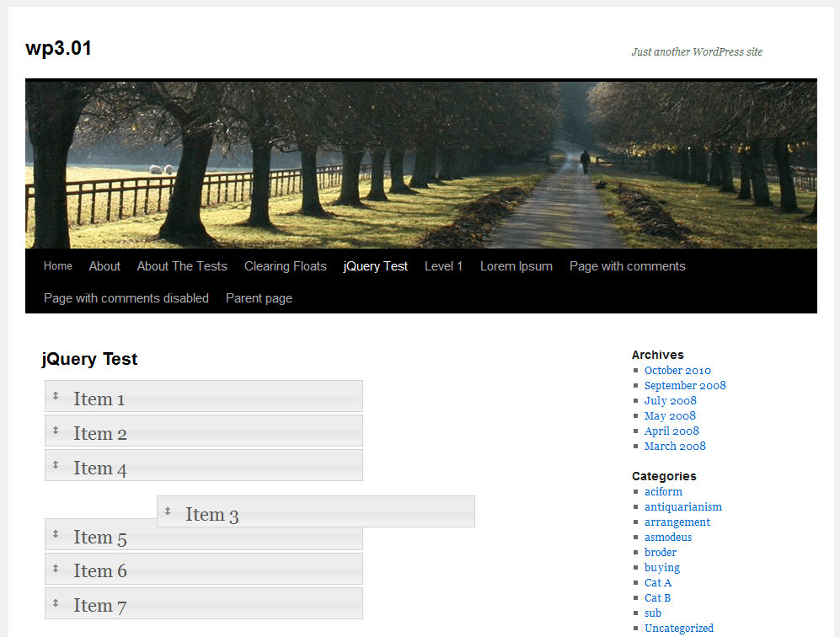The image size is (840, 637).
Task: Open the Clearing Floats page from the menu
Action: 285,265
